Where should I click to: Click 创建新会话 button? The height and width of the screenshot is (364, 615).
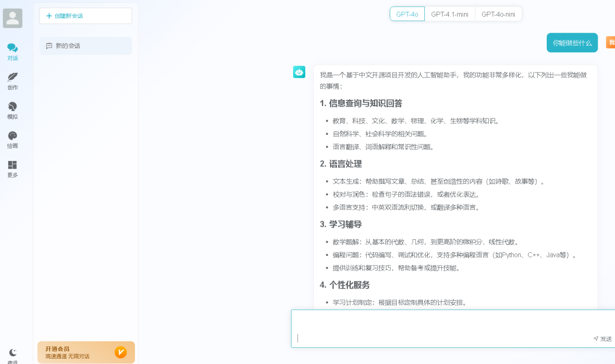click(86, 16)
